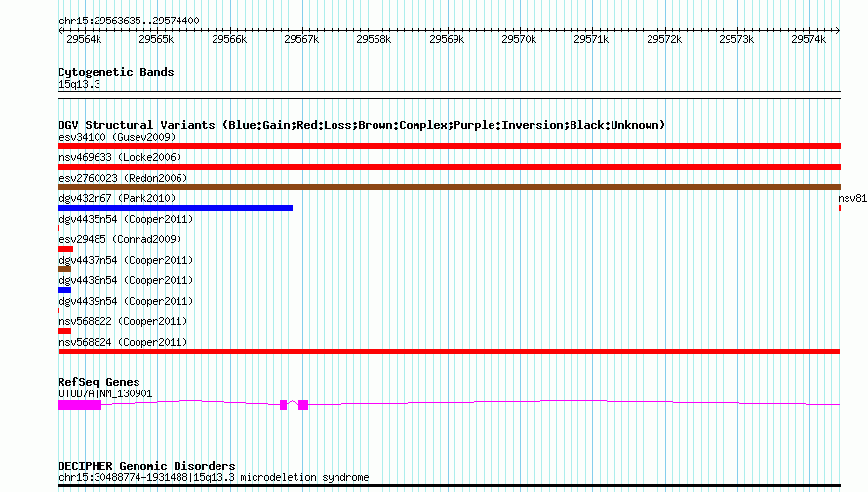
Task: Click the RefSeq Genes track title
Action: coord(99,382)
